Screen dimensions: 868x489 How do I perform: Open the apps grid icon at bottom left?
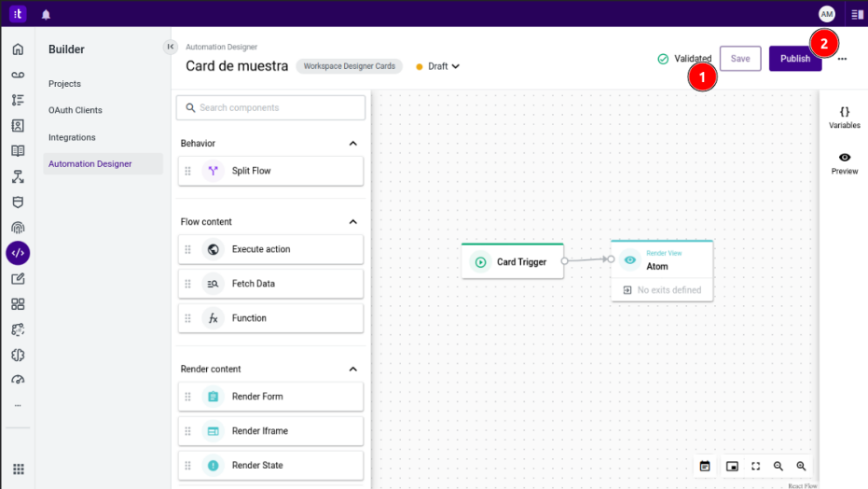[18, 469]
